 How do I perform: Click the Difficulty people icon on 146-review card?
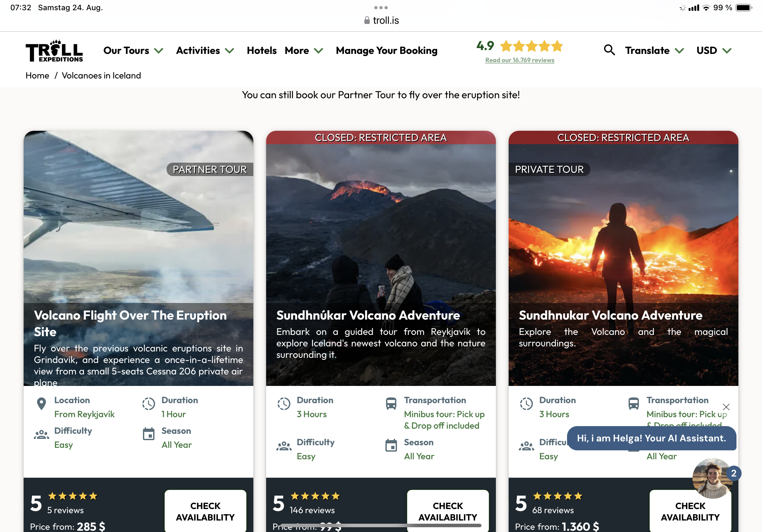pyautogui.click(x=284, y=446)
